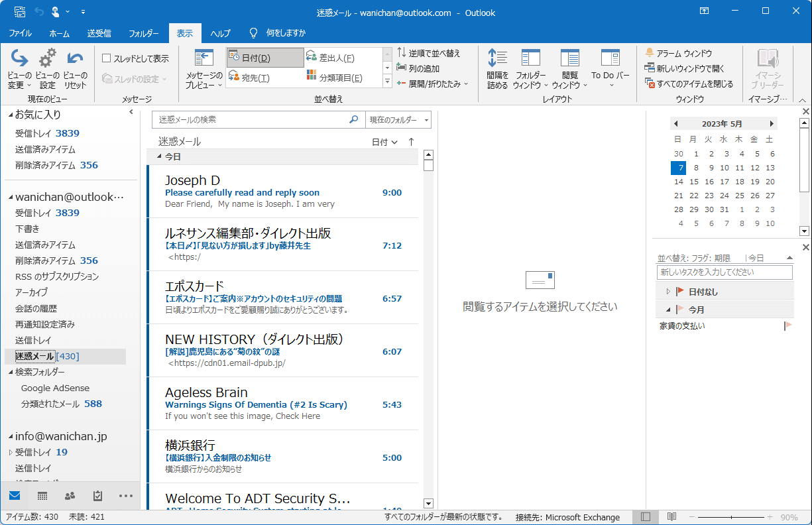Collapse the folder pane chevron

tap(131, 112)
